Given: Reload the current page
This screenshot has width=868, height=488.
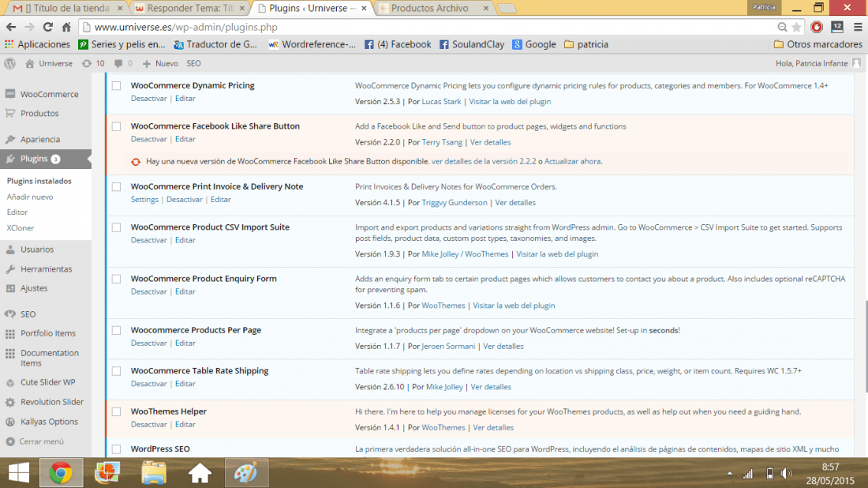Looking at the screenshot, I should coord(47,27).
